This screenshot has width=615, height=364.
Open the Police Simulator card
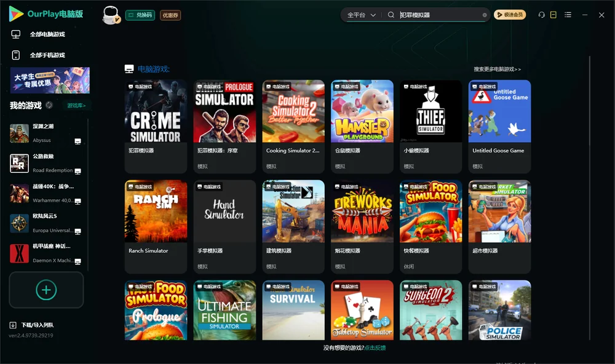pos(499,310)
